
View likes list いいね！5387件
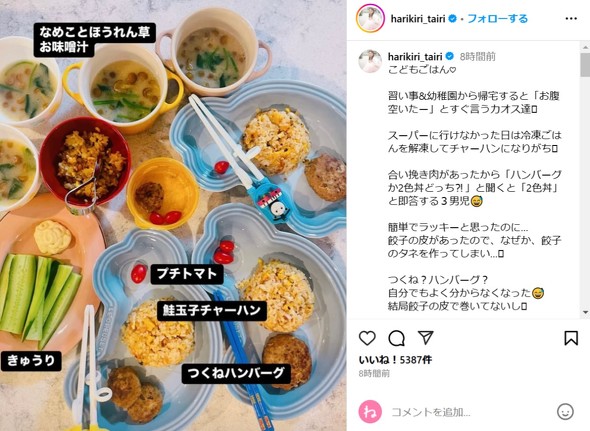click(x=395, y=360)
